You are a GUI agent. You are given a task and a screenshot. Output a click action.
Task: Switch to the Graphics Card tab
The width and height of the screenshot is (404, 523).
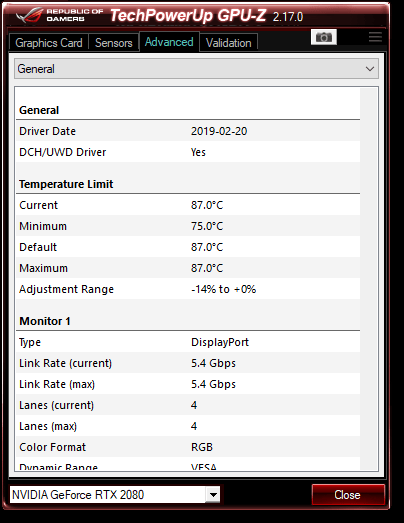[49, 43]
